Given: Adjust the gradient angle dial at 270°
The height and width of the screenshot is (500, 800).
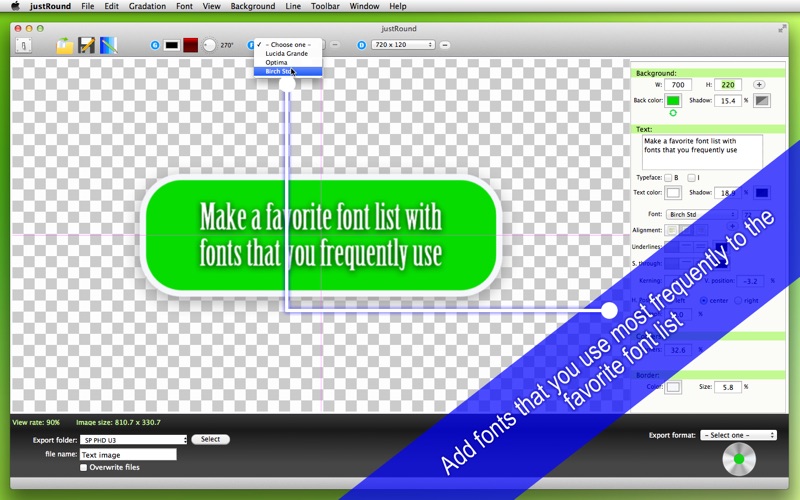Looking at the screenshot, I should [x=209, y=45].
